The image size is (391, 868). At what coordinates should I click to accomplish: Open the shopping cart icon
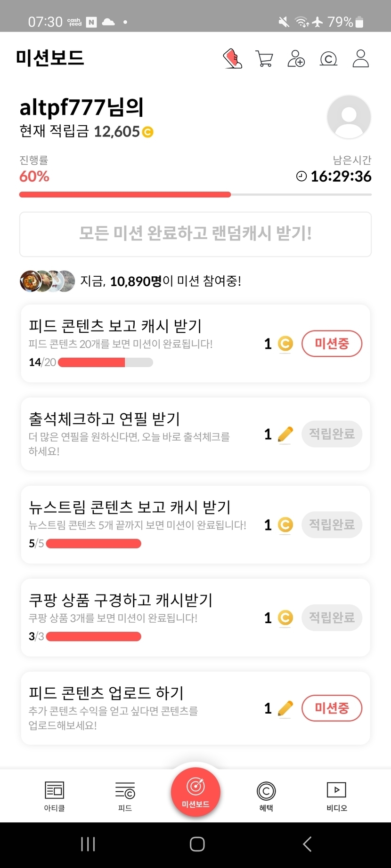point(264,59)
